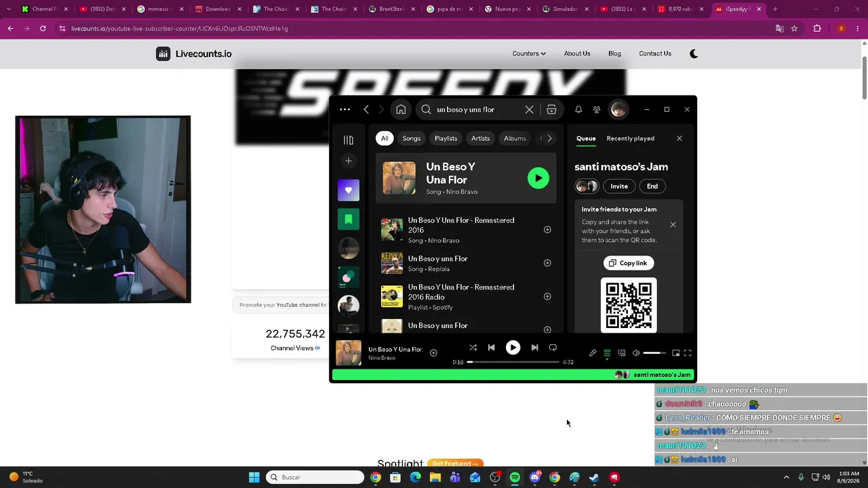
Task: Add now-playing song to Liked Songs
Action: coord(433,352)
